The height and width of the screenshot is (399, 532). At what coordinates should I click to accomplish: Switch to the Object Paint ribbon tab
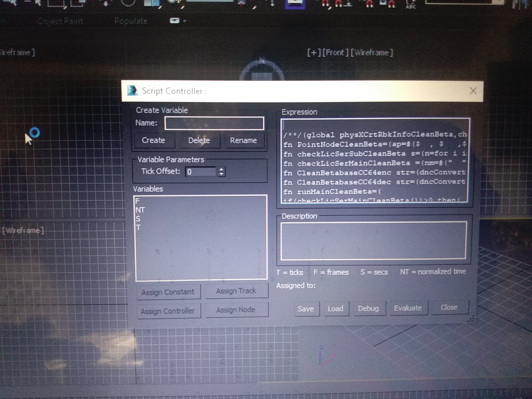click(60, 21)
